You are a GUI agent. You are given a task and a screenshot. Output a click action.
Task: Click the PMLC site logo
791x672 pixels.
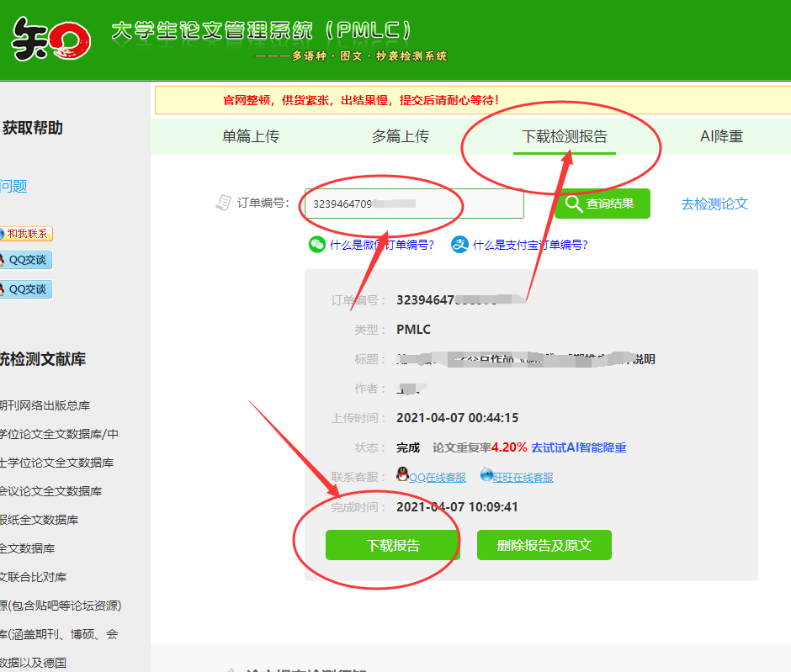tap(50, 39)
